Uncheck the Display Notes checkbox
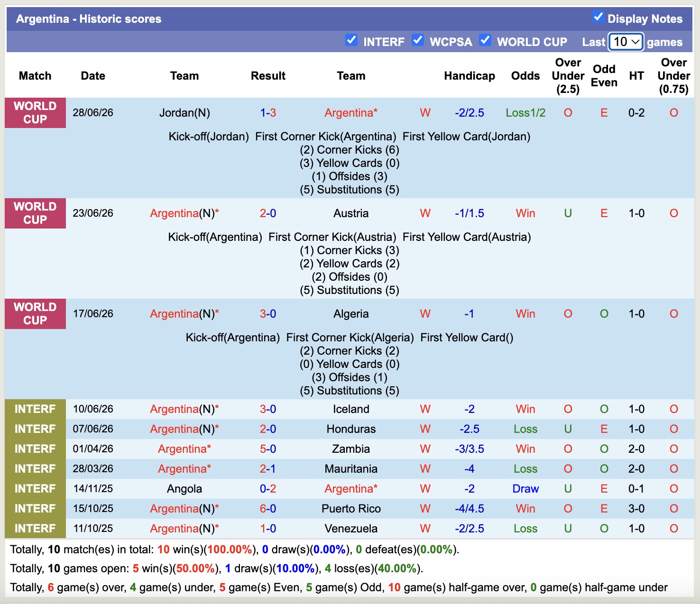 pyautogui.click(x=598, y=18)
